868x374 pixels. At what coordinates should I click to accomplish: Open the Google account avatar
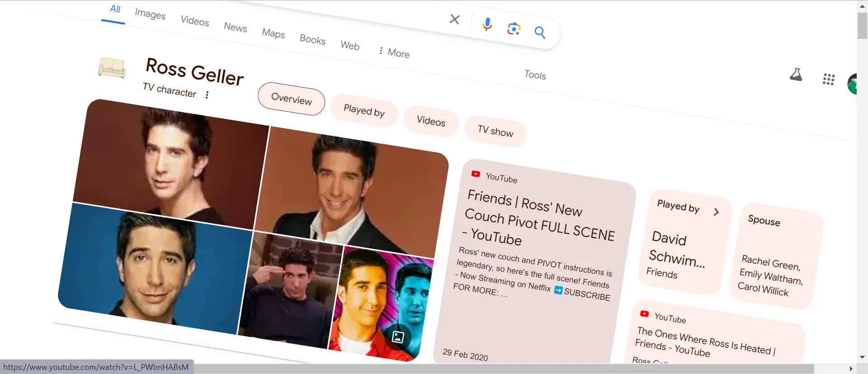click(852, 84)
